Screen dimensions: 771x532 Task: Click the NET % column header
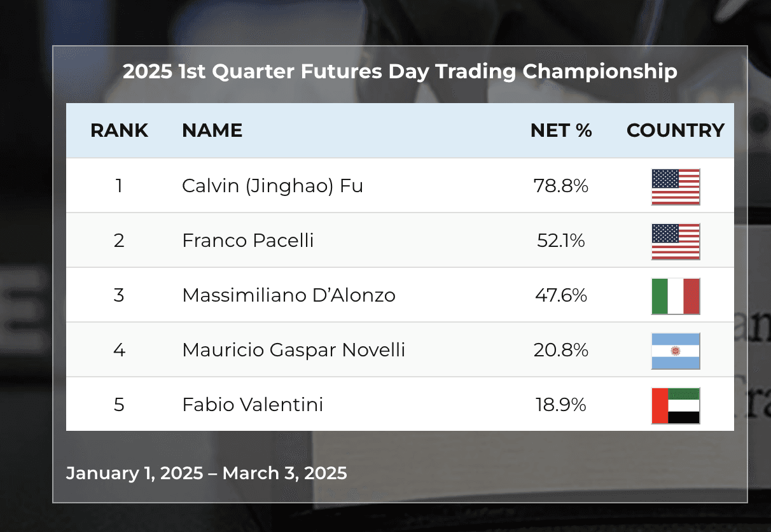pos(561,130)
